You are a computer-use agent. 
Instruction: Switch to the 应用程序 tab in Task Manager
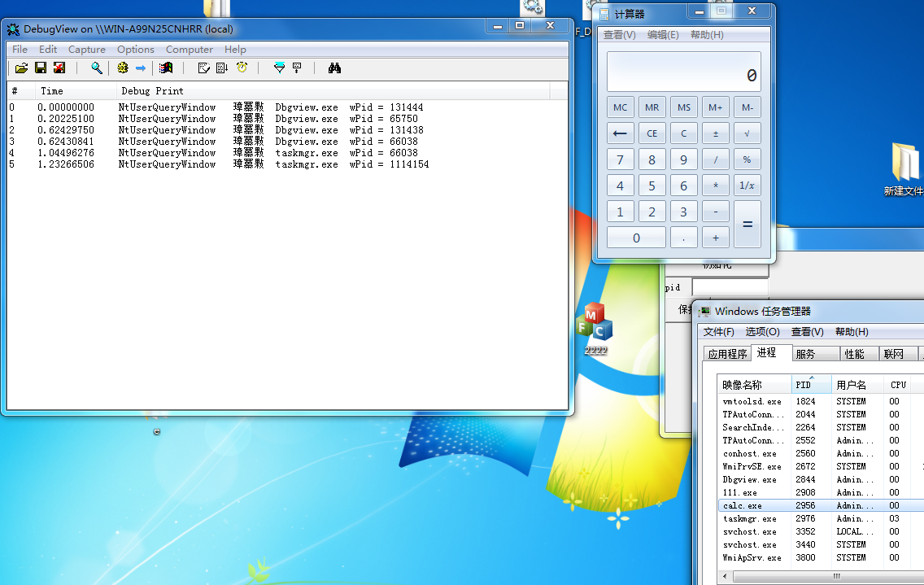coord(727,354)
